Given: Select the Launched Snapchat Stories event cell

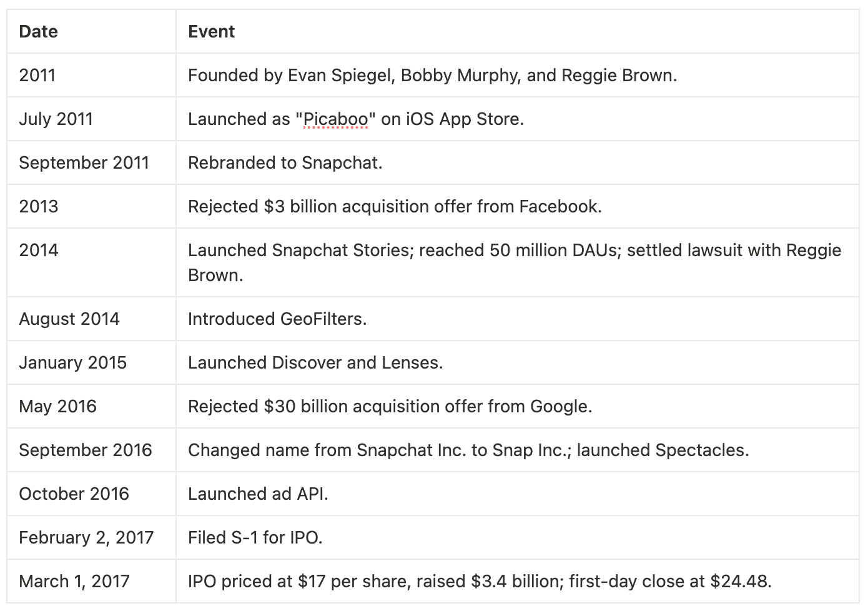Looking at the screenshot, I should [517, 262].
